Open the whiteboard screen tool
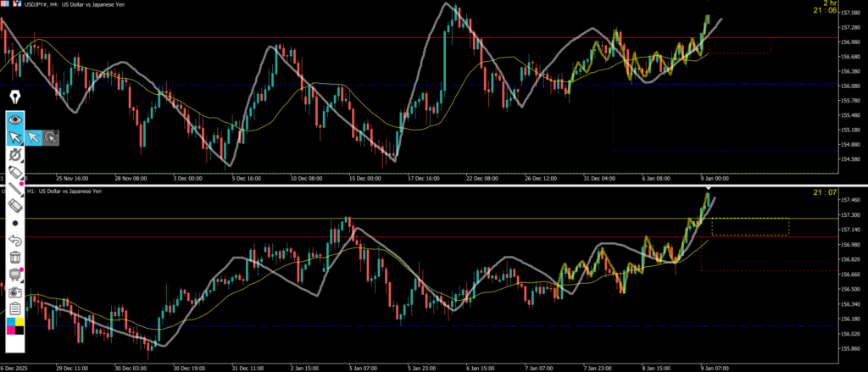 [x=15, y=275]
